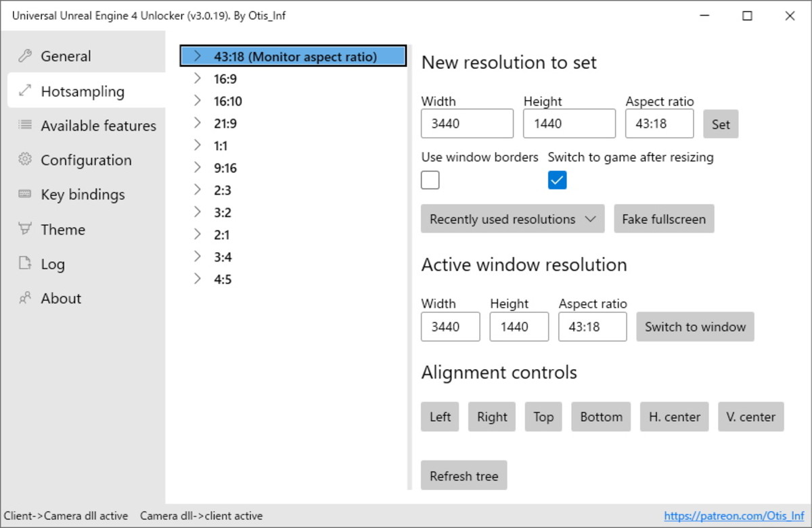Click V. center alignment button
The width and height of the screenshot is (812, 528).
tap(751, 416)
